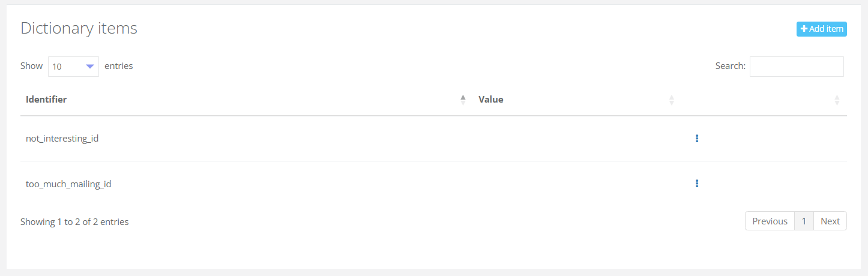
Task: Click the Search label
Action: 730,66
